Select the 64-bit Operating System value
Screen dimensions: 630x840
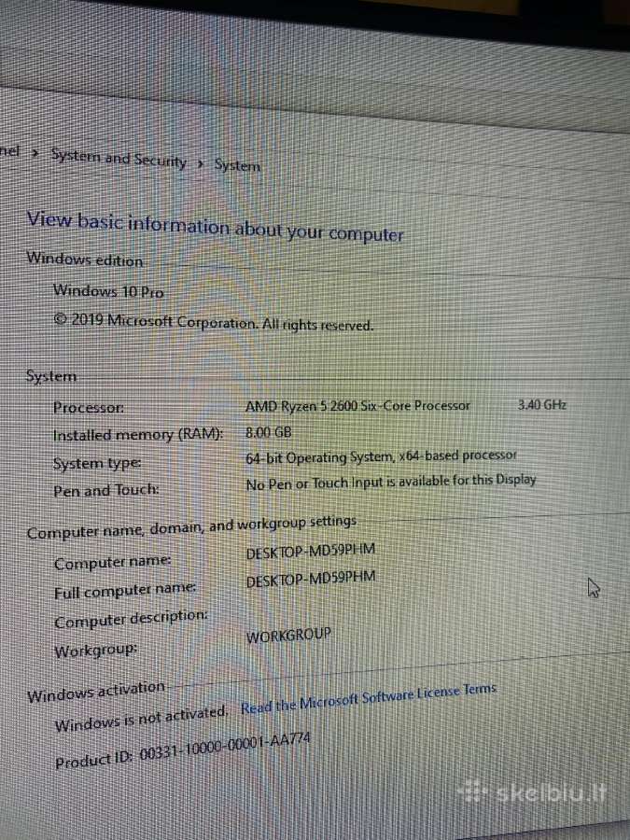381,457
